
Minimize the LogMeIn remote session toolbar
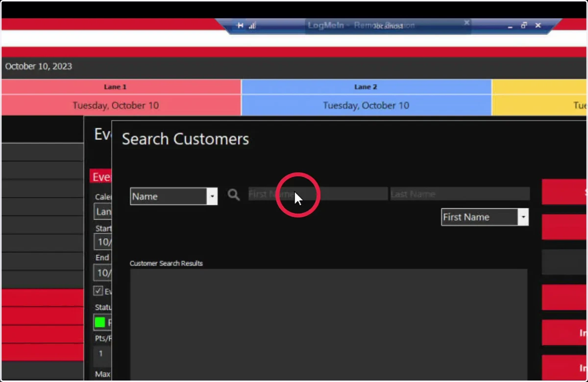click(511, 26)
